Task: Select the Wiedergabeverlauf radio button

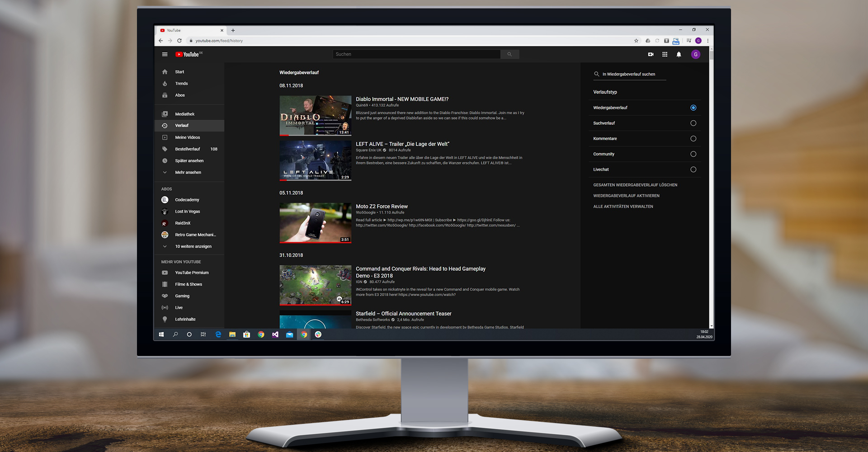Action: point(693,108)
